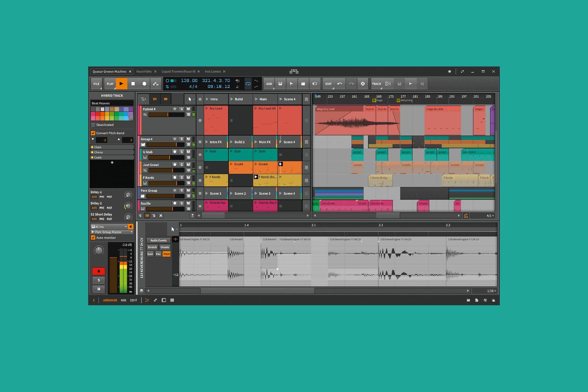Click the Record button in transport bar
Viewport: 588px width, 392px height.
tap(144, 84)
